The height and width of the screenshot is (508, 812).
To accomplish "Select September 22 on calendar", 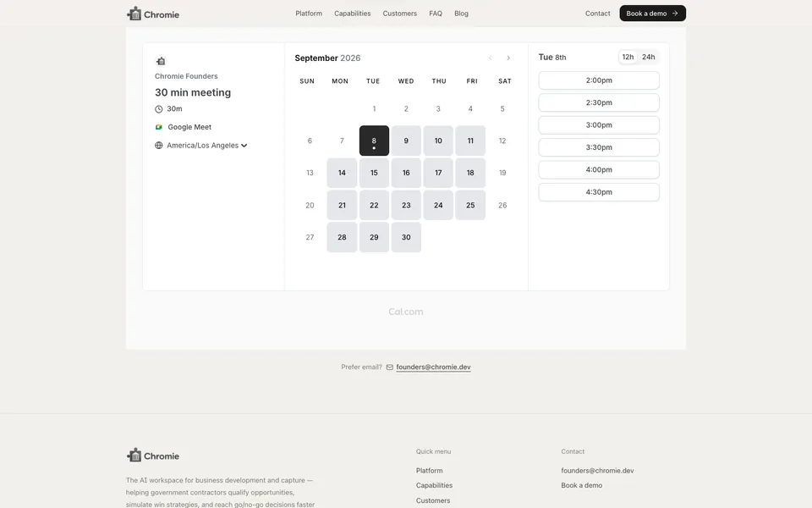I will pos(374,205).
